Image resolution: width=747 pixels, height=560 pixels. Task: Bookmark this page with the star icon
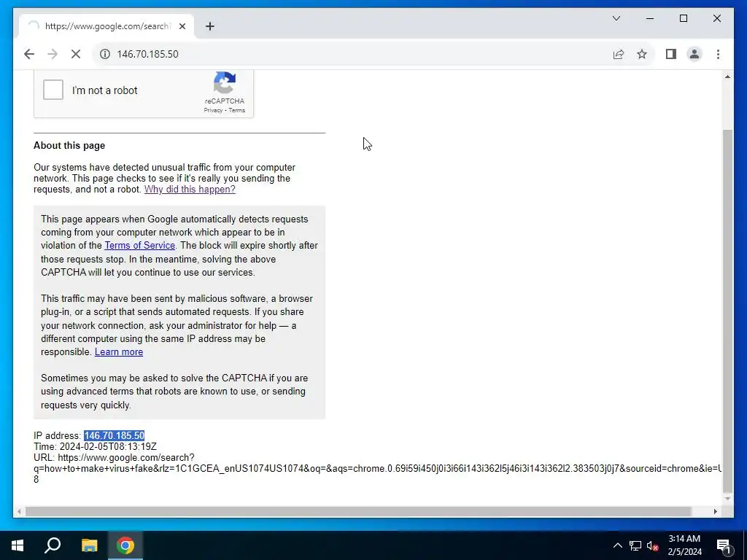642,54
